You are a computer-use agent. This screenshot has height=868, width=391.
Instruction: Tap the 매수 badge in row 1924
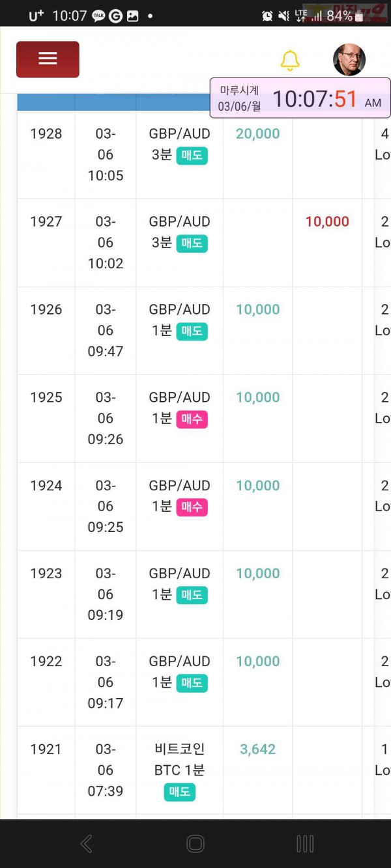(x=192, y=507)
